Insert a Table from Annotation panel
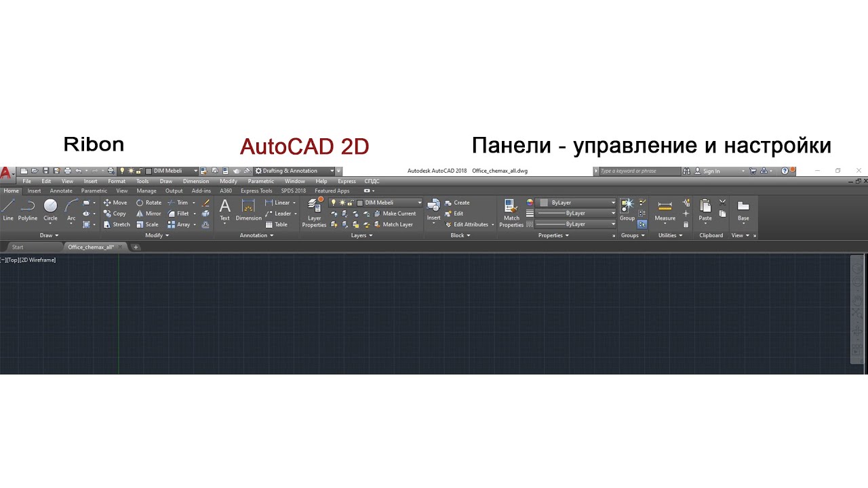 coord(277,224)
